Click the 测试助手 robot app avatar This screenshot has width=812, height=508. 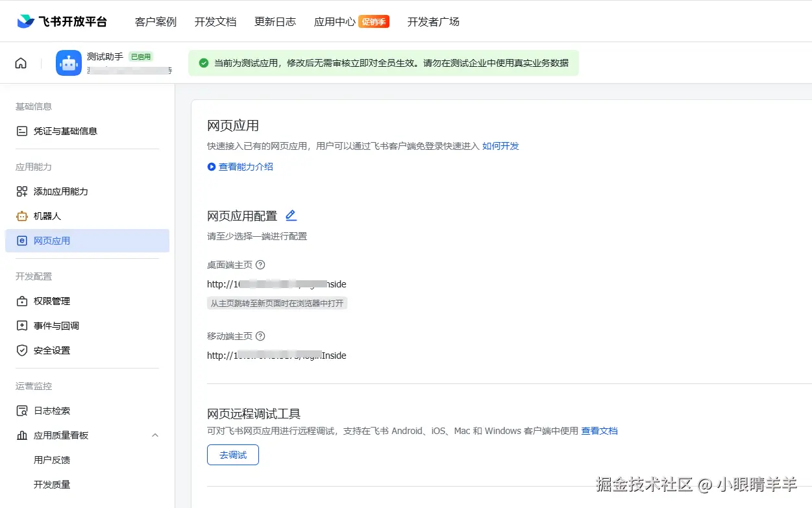[69, 63]
